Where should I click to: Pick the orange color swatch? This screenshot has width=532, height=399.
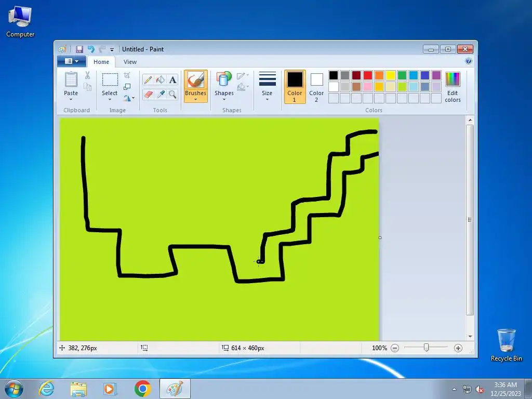379,75
